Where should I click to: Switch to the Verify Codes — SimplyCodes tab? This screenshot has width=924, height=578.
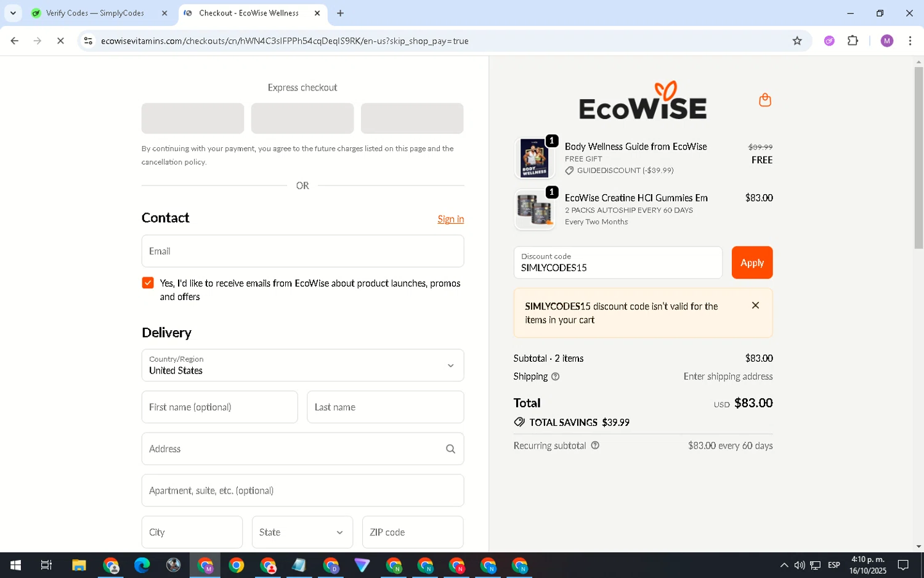pos(95,13)
